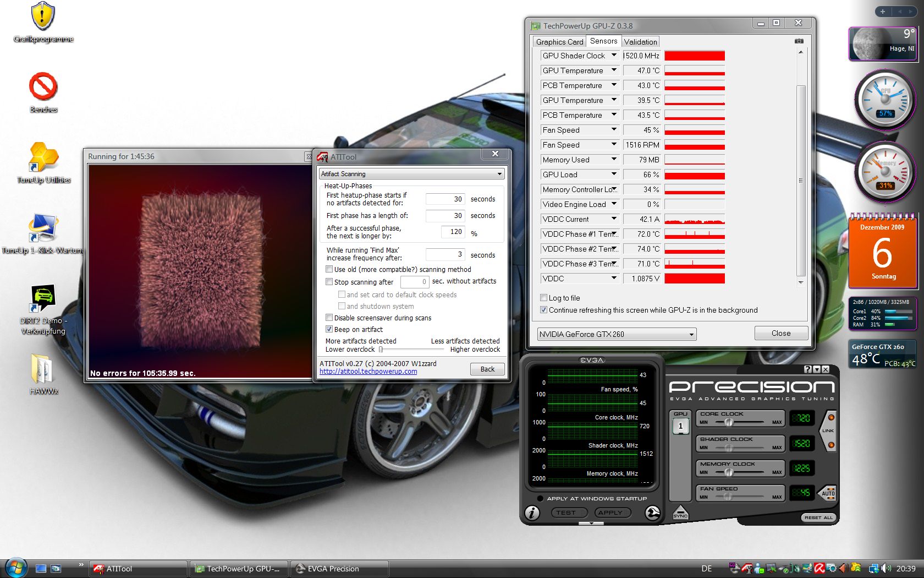
Task: Open the TuneUp 1-Klick-Wartung desktop shortcut
Action: [x=43, y=233]
